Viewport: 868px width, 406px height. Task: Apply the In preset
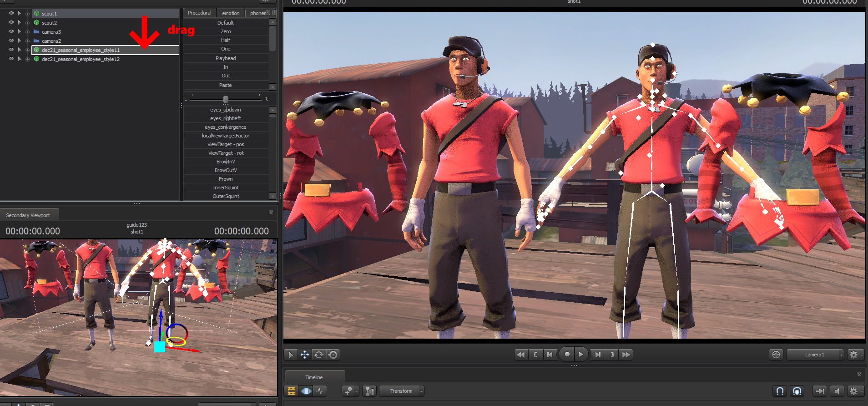[226, 67]
